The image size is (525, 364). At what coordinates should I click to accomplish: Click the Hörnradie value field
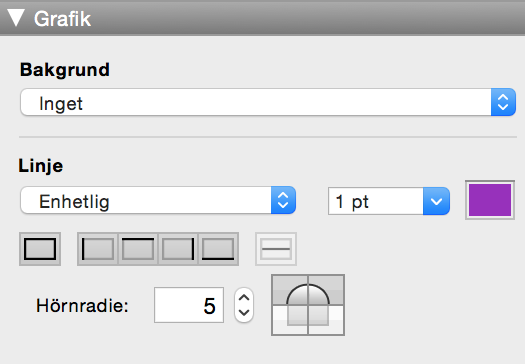pyautogui.click(x=189, y=305)
